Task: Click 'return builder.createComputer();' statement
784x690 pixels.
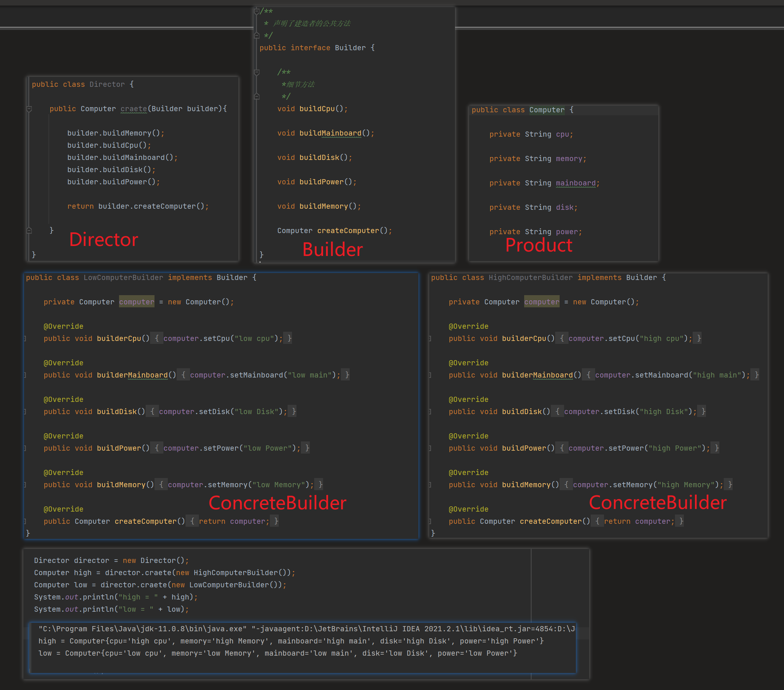Action: coord(138,206)
